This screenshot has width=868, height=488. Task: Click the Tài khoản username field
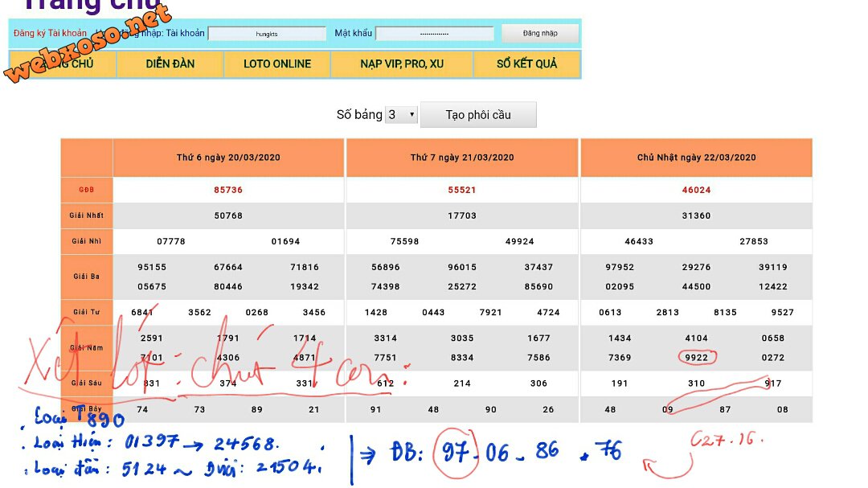pos(267,34)
